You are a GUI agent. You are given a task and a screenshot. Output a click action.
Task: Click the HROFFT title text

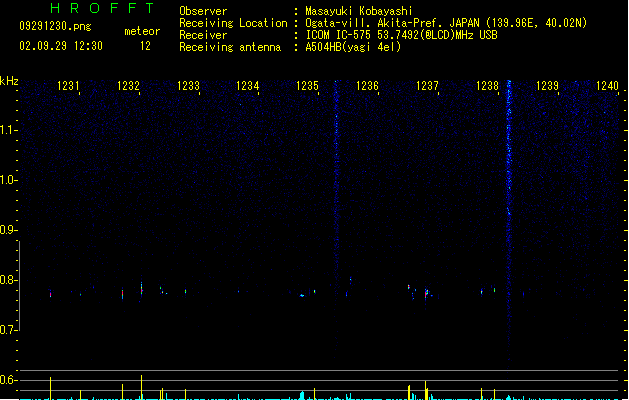point(102,8)
